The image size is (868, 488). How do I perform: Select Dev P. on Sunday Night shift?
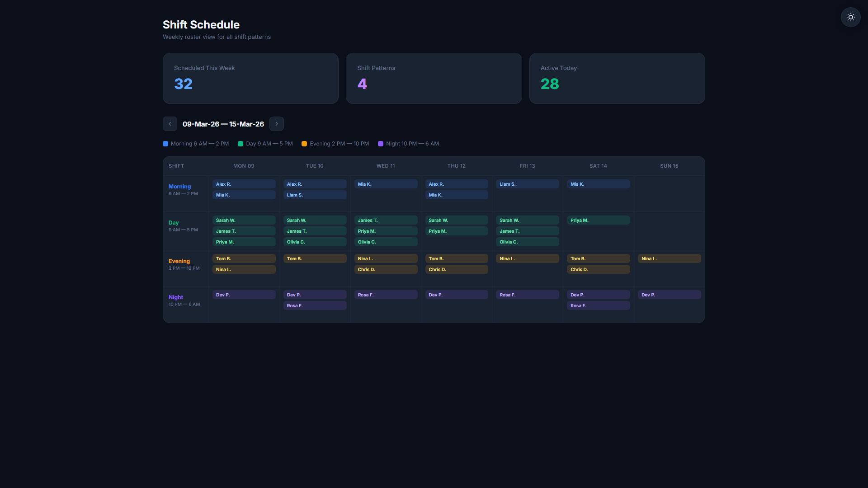(x=670, y=295)
